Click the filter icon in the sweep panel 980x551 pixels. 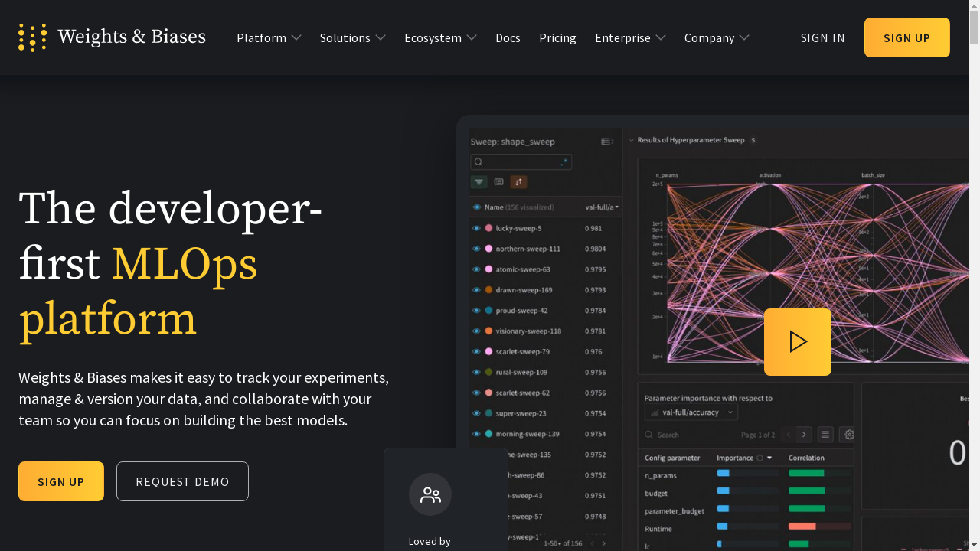coord(479,182)
